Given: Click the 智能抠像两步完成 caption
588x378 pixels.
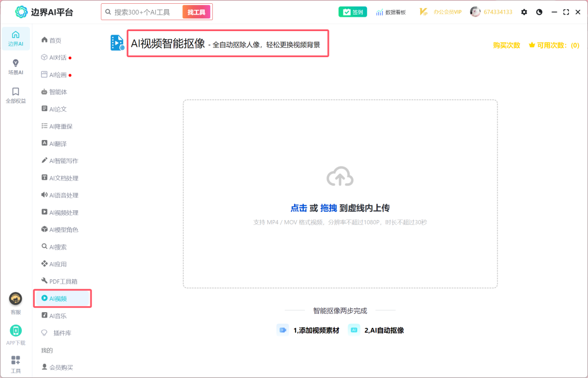Looking at the screenshot, I should [x=340, y=310].
